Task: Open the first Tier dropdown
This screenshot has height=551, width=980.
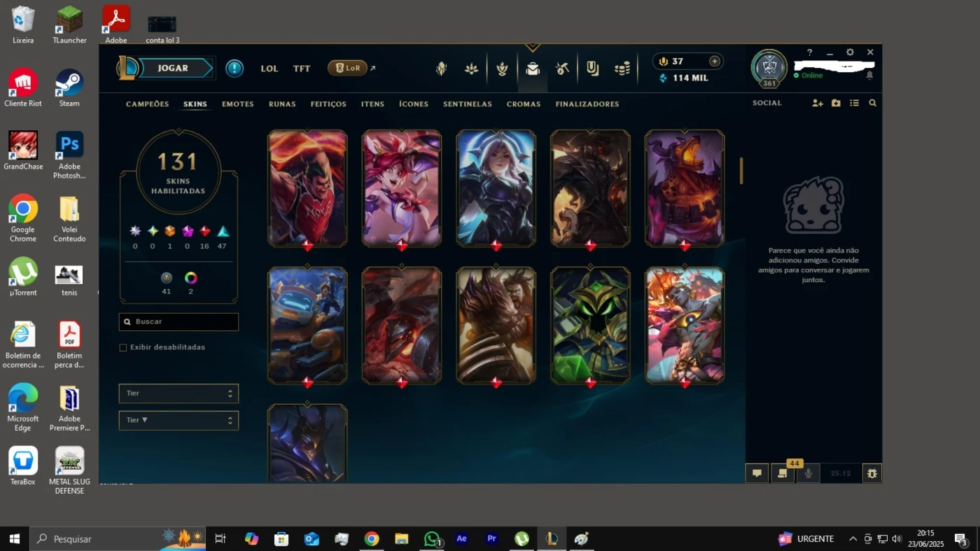Action: point(178,393)
